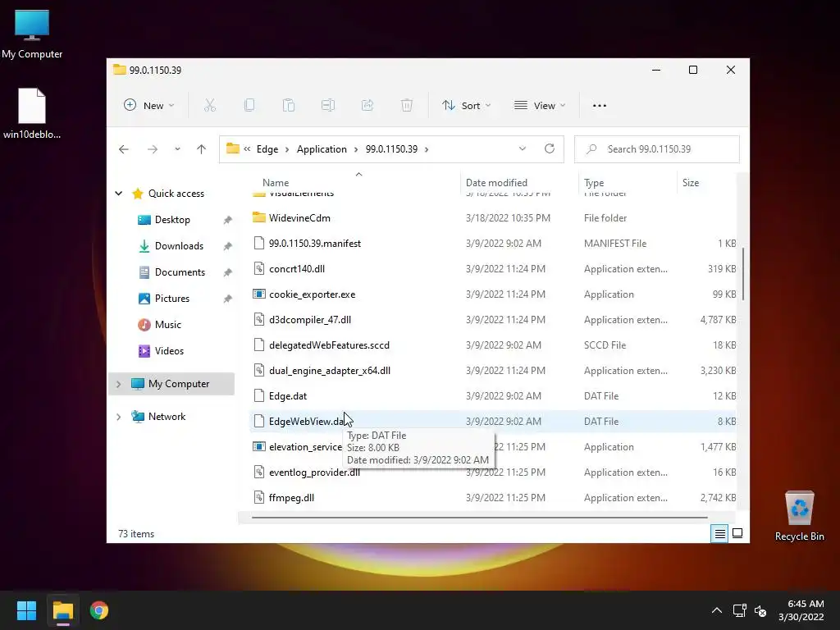Select the WidevineCdm folder
The image size is (840, 630).
tap(299, 218)
